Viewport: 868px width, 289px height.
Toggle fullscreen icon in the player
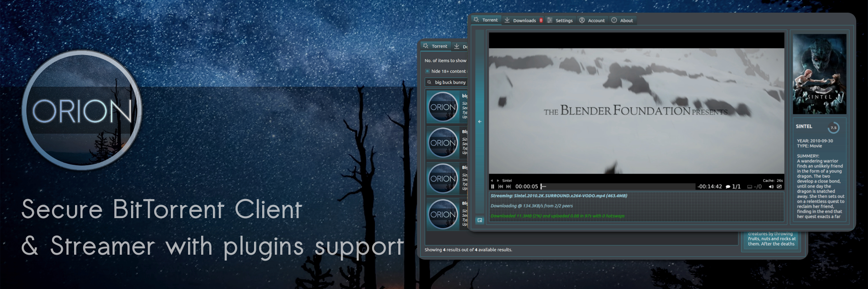779,186
